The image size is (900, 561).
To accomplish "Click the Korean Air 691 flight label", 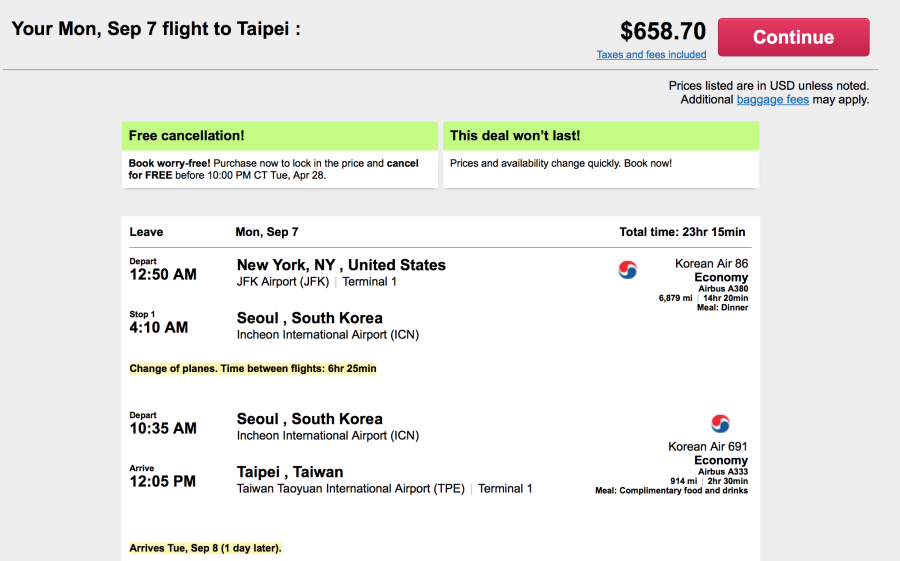I will [708, 447].
